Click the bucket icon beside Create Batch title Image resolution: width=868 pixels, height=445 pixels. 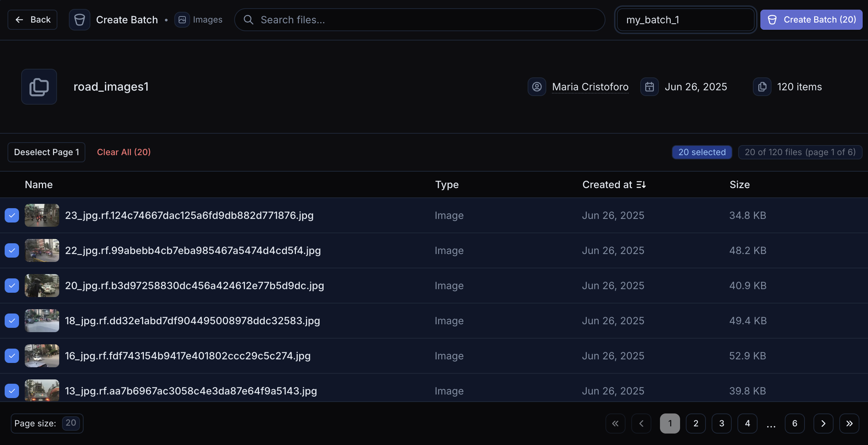[x=79, y=20]
